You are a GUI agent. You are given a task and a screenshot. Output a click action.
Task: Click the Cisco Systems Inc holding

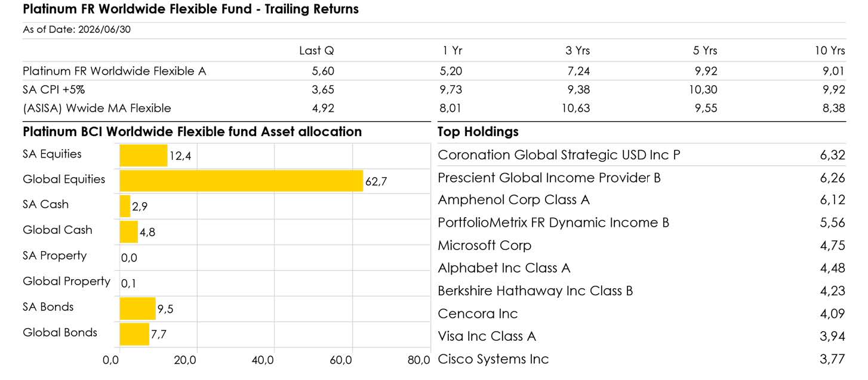(x=642, y=359)
